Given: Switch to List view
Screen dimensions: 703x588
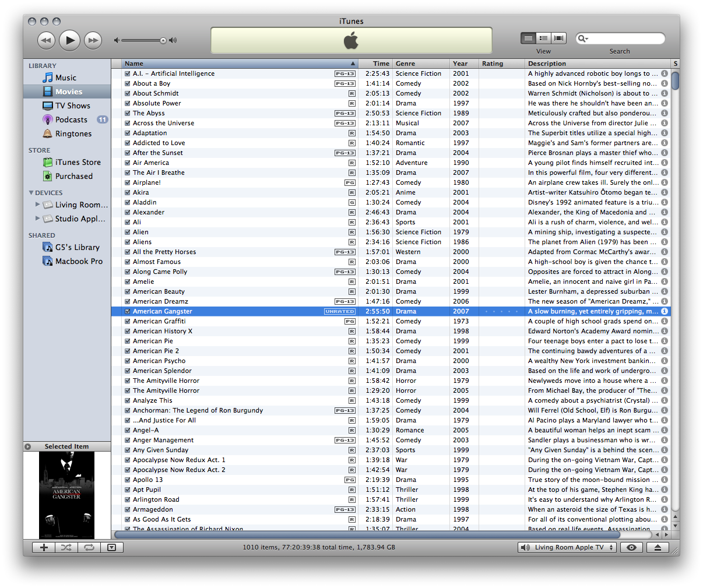Looking at the screenshot, I should click(528, 38).
